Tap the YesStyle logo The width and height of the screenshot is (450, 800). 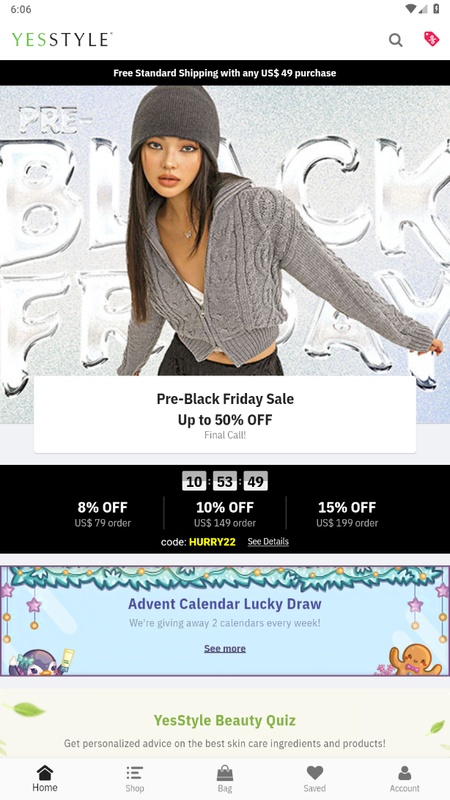(62, 39)
